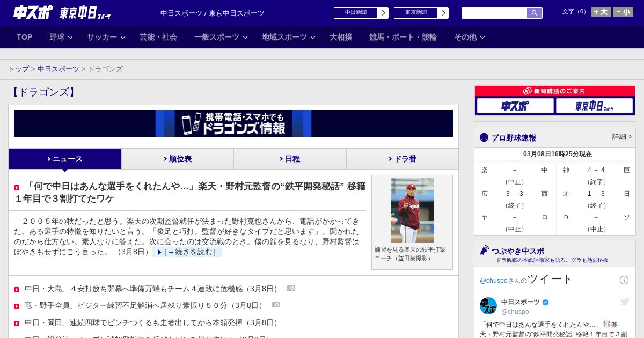Switch to the 順位表 tab
644x338 pixels.
(x=178, y=159)
